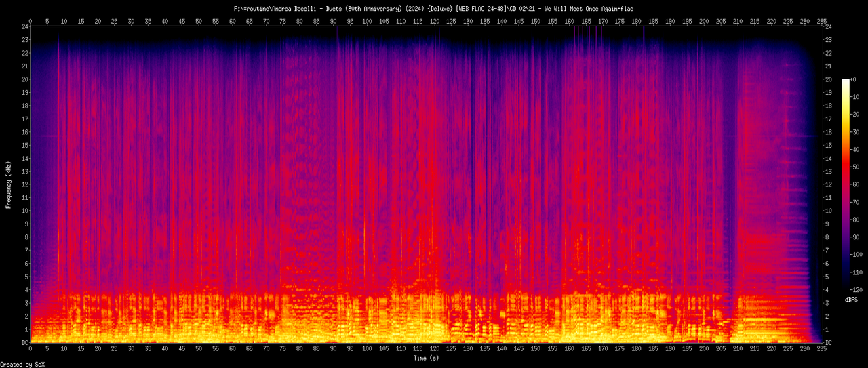
Task: Click "8" on the right frequency axis
Action: pyautogui.click(x=828, y=237)
